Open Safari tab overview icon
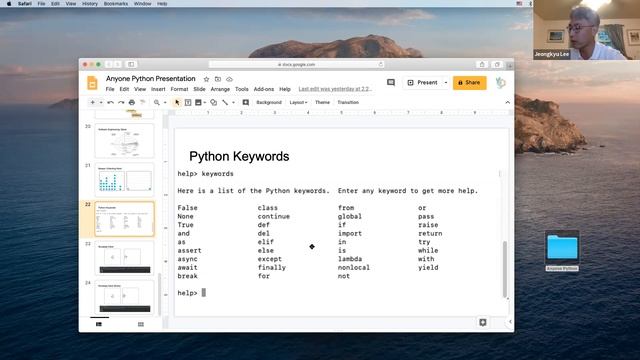 coord(497,64)
